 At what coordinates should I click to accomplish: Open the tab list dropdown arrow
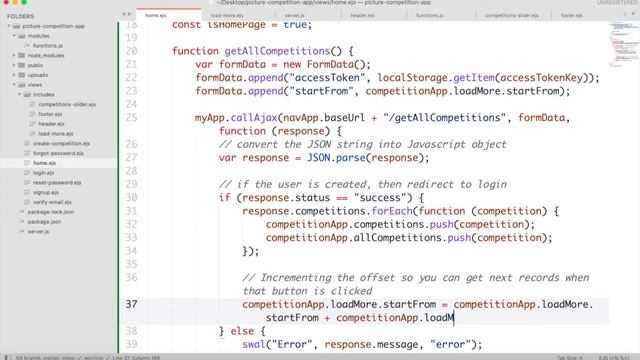pos(633,14)
